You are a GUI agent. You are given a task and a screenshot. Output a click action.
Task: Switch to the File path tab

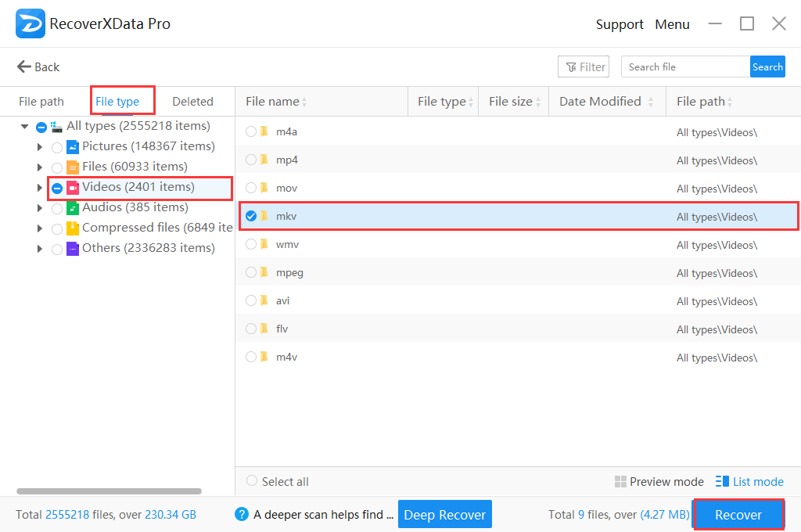pyautogui.click(x=41, y=102)
